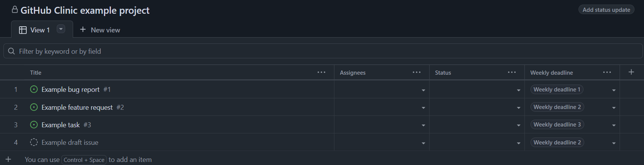Open View 1 options dropdown arrow
The width and height of the screenshot is (644, 165).
[x=61, y=29]
